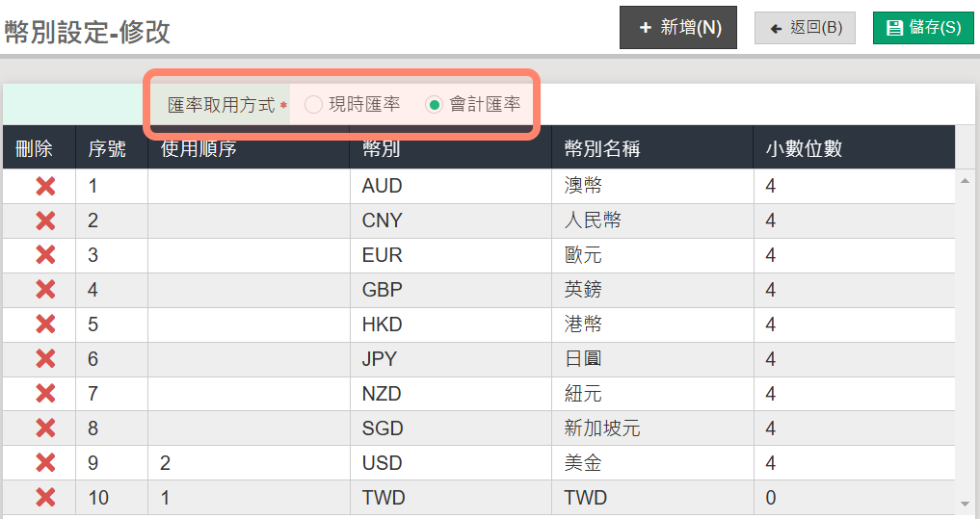Remove the EUR currency entry
The width and height of the screenshot is (980, 519).
tap(44, 255)
